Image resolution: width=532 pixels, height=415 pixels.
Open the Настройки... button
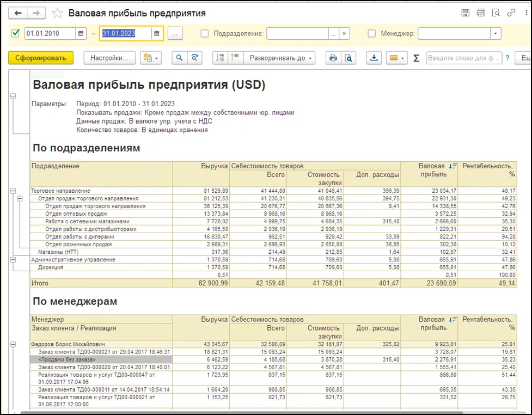(x=109, y=58)
